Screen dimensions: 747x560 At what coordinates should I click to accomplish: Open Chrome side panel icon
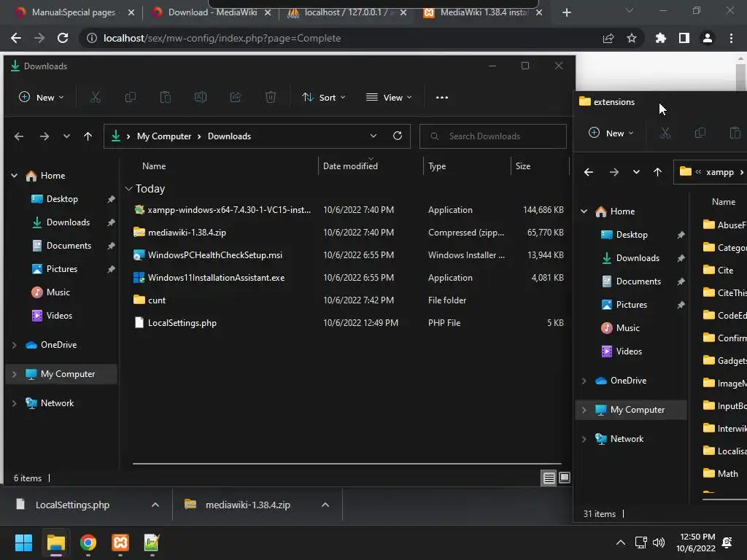point(684,38)
